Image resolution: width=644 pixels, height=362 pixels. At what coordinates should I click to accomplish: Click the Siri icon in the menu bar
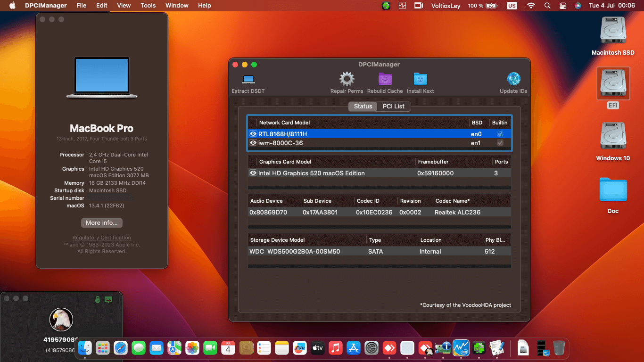(578, 6)
